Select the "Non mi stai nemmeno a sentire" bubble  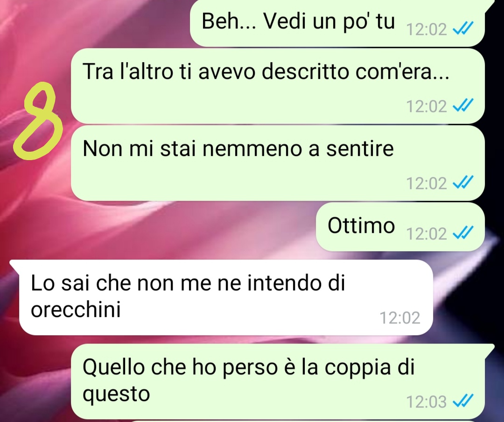[278, 163]
